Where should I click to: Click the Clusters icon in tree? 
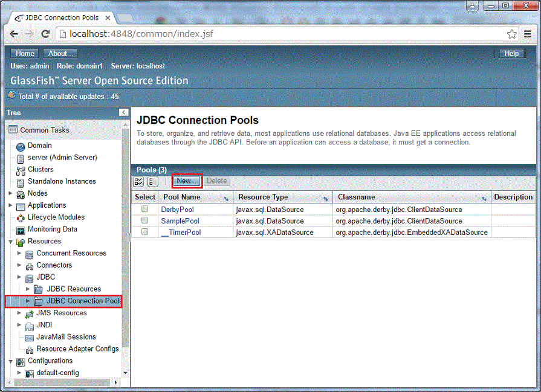(21, 170)
